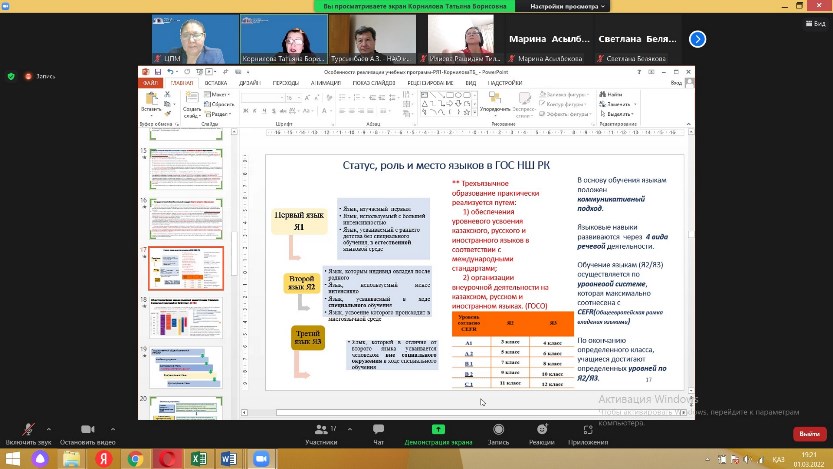Open the Чат chat panel
833x469 pixels.
point(378,431)
